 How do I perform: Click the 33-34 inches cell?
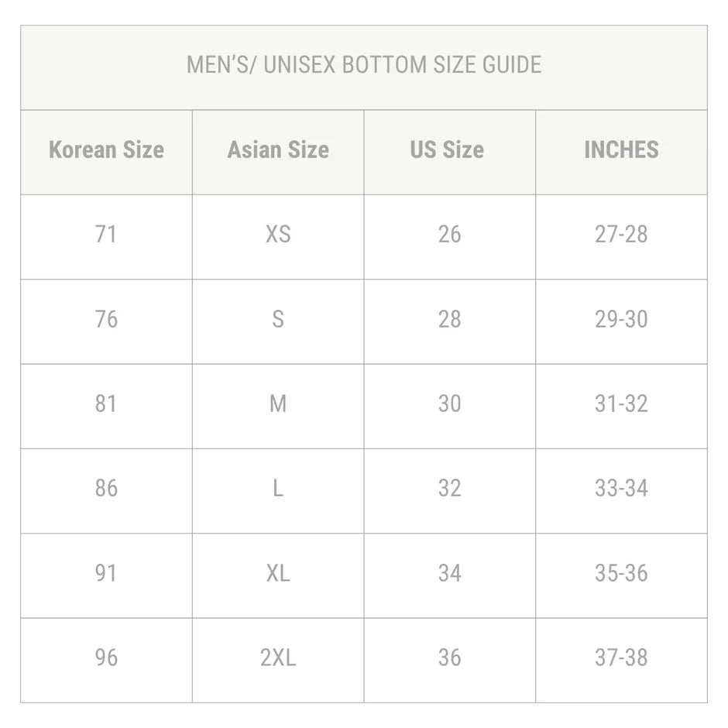pos(621,488)
